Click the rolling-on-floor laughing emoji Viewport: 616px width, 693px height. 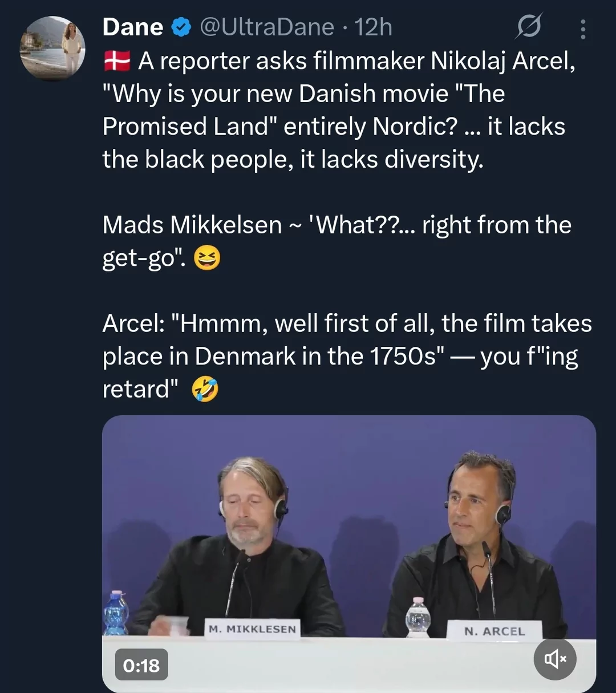[x=205, y=390]
